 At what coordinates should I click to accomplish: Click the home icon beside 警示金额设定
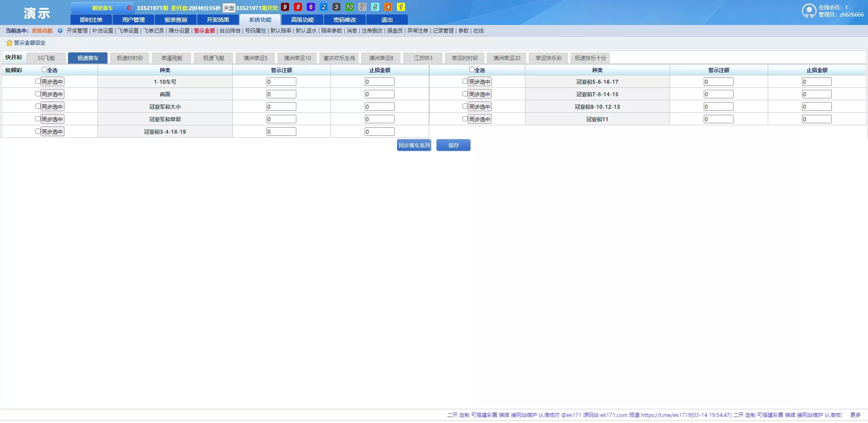(x=9, y=43)
